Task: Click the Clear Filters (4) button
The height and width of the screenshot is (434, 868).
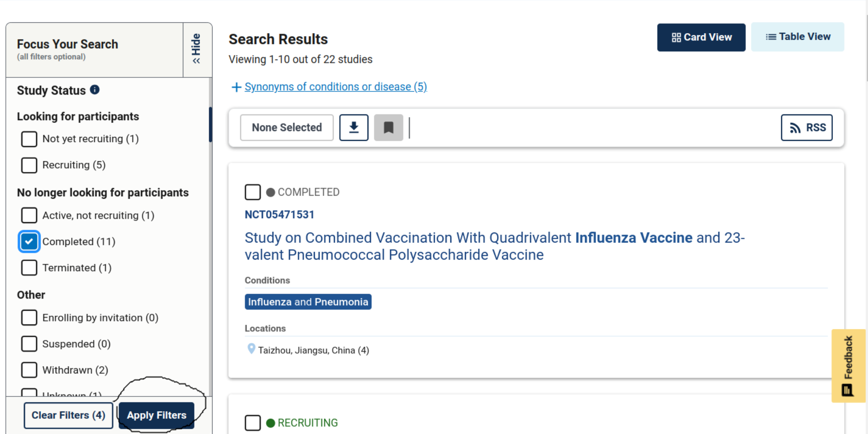Action: tap(68, 415)
